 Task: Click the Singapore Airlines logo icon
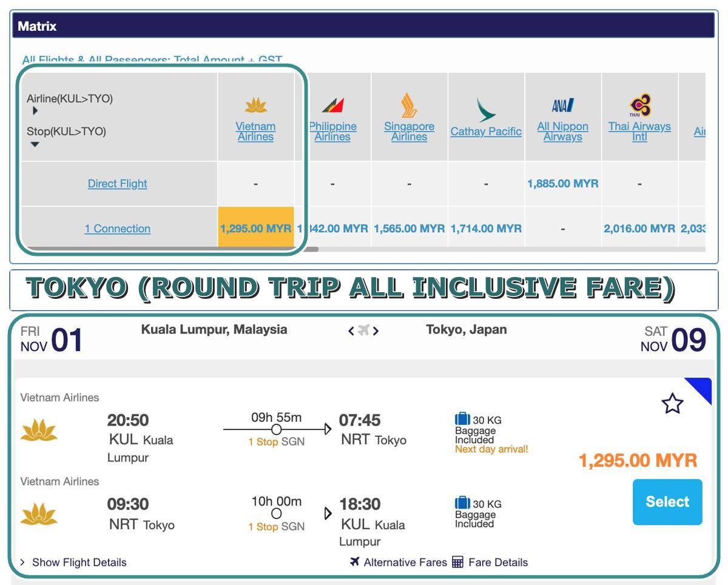pos(409,105)
